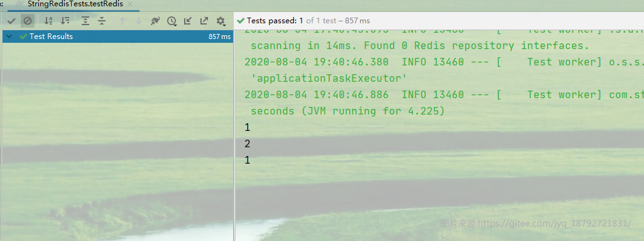Screen dimensions: 644x241
Task: Close the StringRedisTests.testRedis tab
Action: point(130,4)
